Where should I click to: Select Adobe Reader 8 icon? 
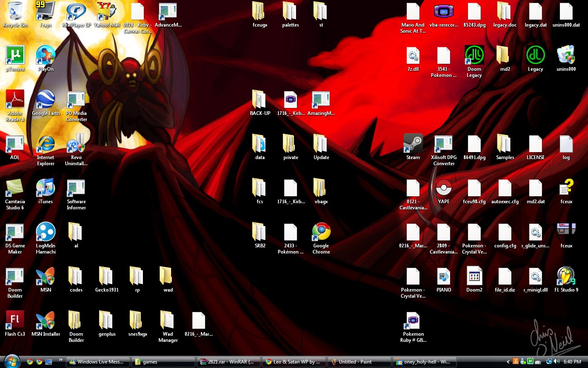point(15,106)
